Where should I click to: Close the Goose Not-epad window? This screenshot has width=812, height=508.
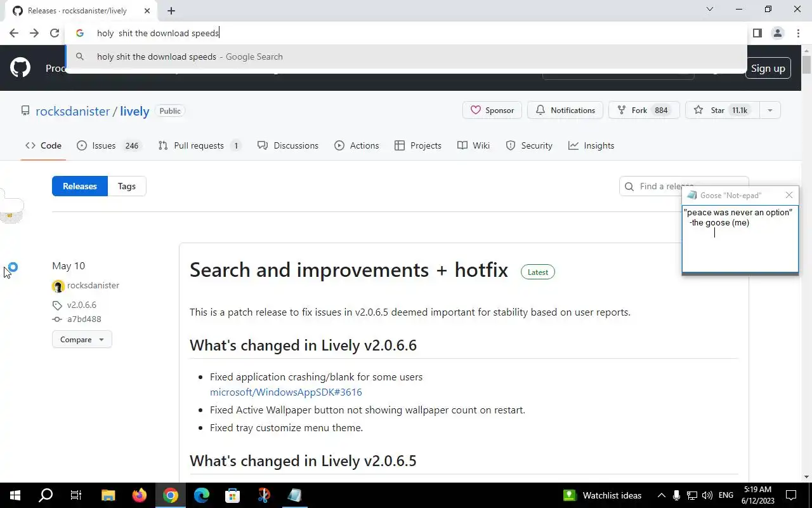[789, 195]
